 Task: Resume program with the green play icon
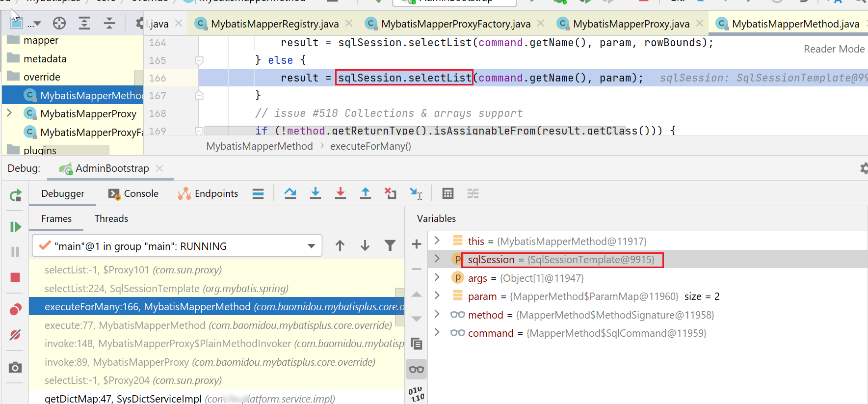click(16, 227)
